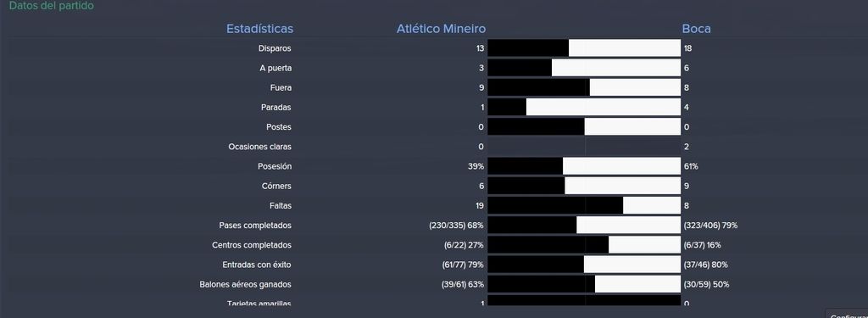Select the Pases completados row label

(x=255, y=226)
